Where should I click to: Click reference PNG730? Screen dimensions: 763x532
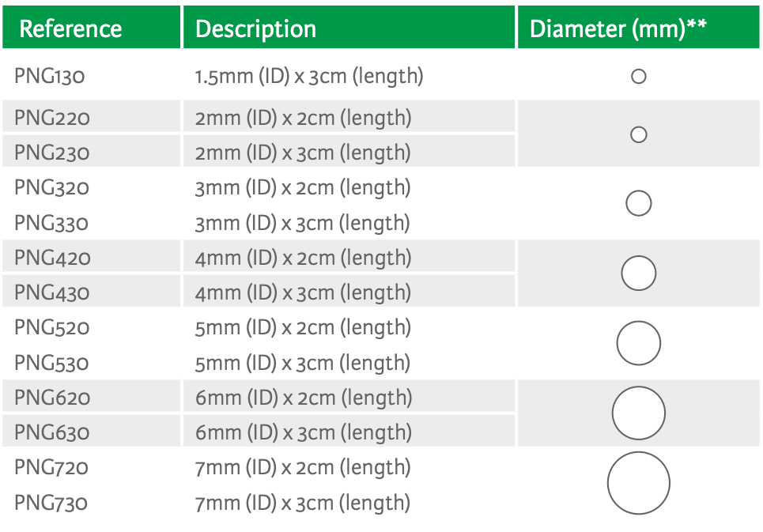click(x=51, y=503)
